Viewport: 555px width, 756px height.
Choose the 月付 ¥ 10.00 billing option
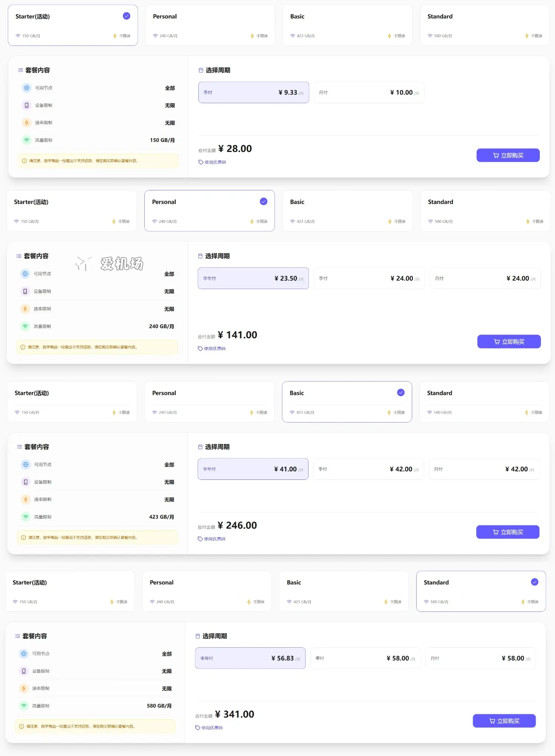[369, 92]
